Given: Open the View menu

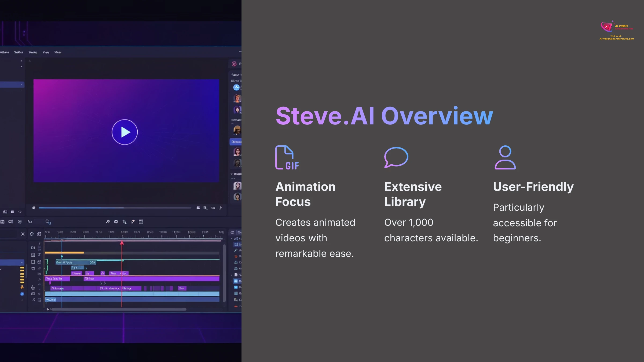Looking at the screenshot, I should [46, 52].
